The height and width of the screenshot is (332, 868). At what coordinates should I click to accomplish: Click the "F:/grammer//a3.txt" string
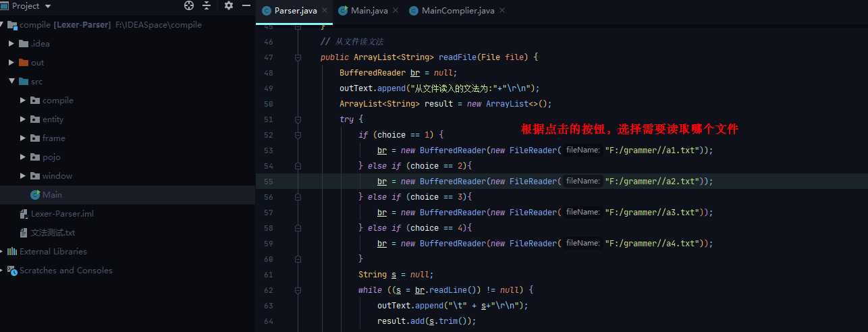[x=653, y=213]
